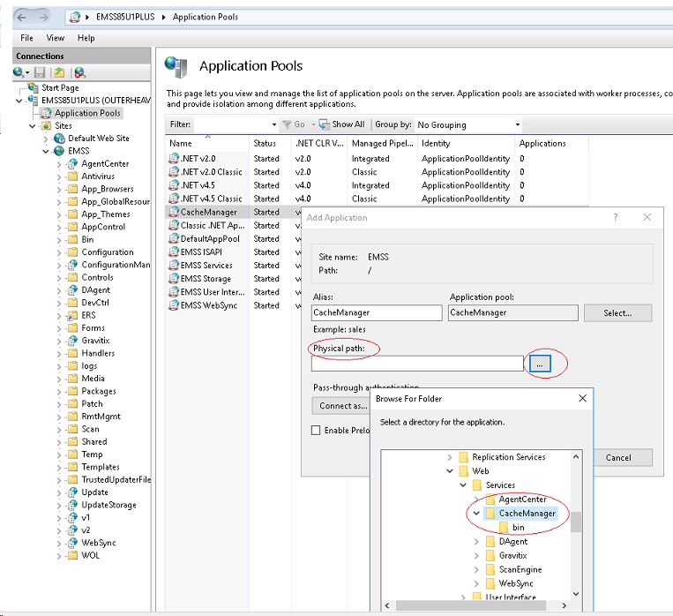Select the EMSS ISAPI application pool
This screenshot has width=673, height=616.
pyautogui.click(x=201, y=252)
